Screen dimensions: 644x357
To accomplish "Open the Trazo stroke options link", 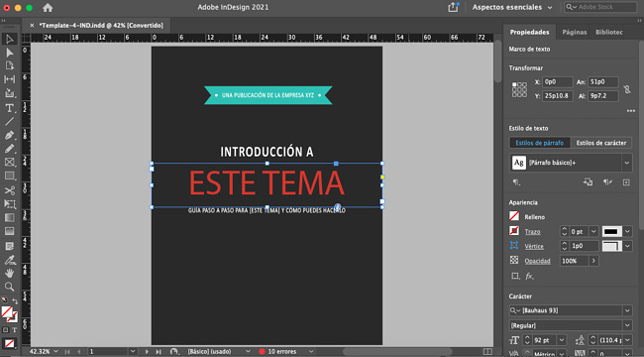I will [x=532, y=232].
